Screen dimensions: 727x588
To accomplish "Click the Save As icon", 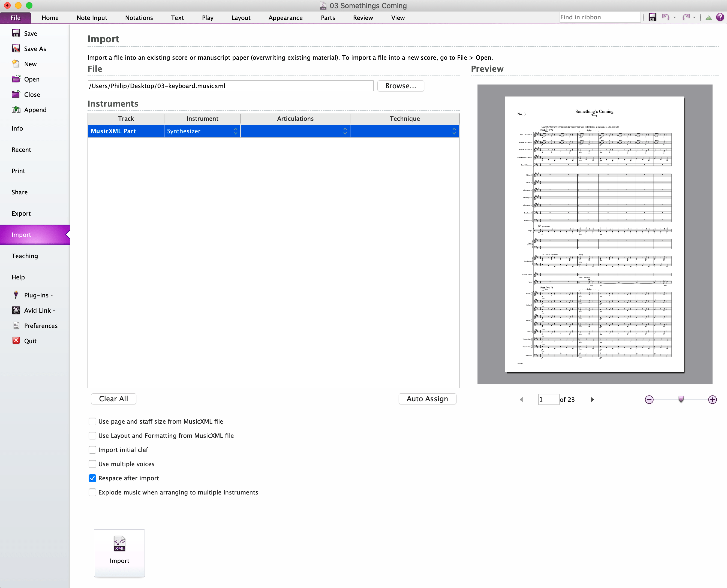I will tap(16, 49).
